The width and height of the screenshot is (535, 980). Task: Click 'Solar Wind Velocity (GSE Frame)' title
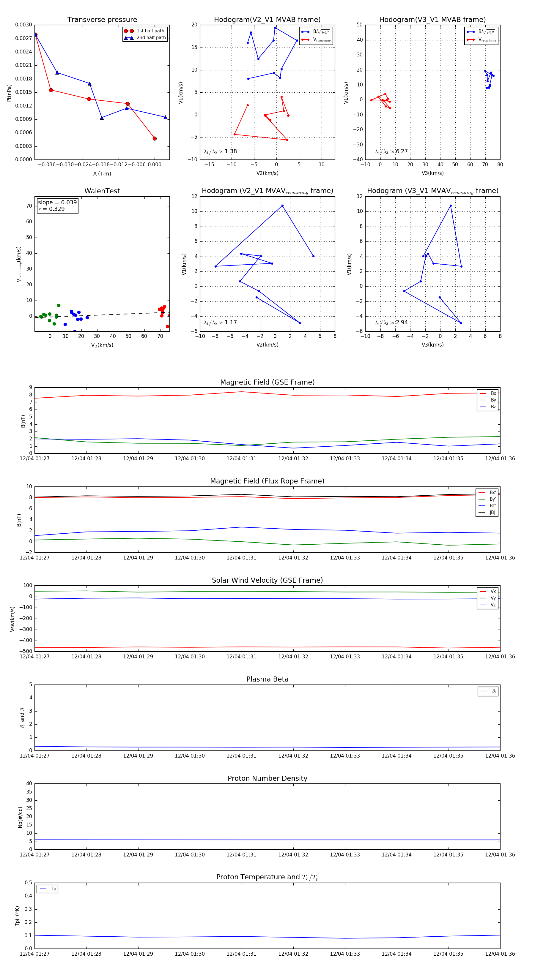(267, 580)
